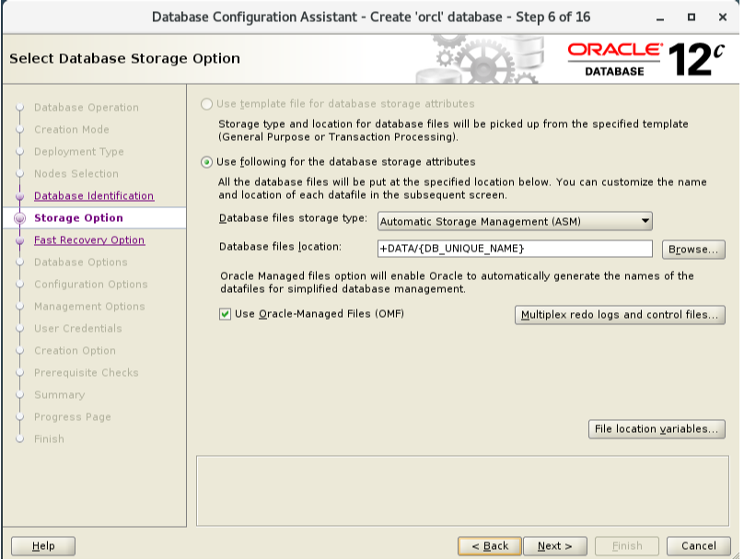Screen dimensions: 744x560
Task: Select the Storage Option step
Action: click(78, 218)
